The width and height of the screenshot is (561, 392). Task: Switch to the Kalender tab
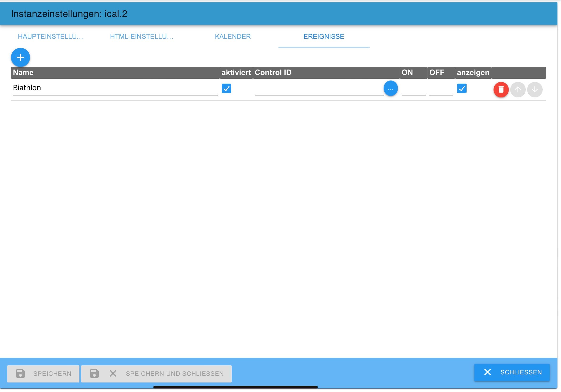click(x=233, y=37)
